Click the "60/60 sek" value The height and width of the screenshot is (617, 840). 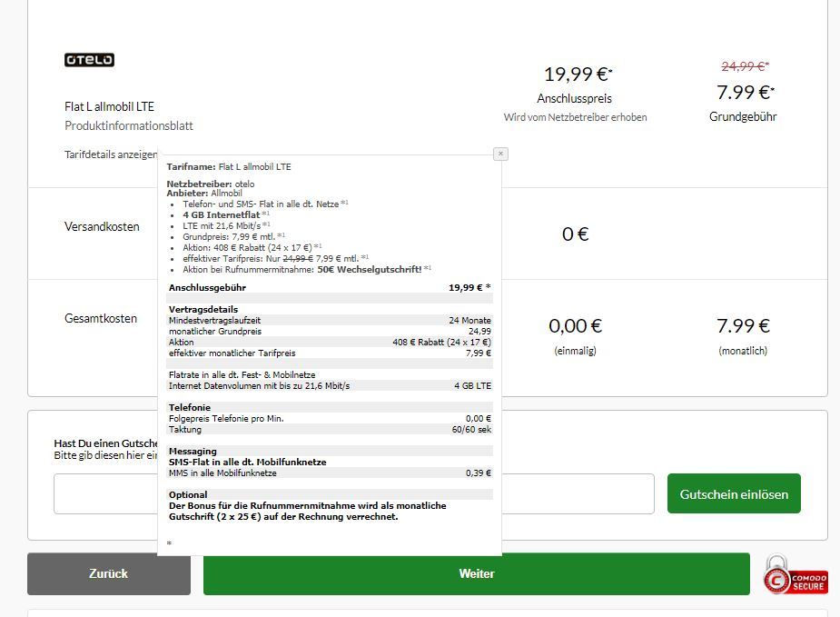click(471, 430)
